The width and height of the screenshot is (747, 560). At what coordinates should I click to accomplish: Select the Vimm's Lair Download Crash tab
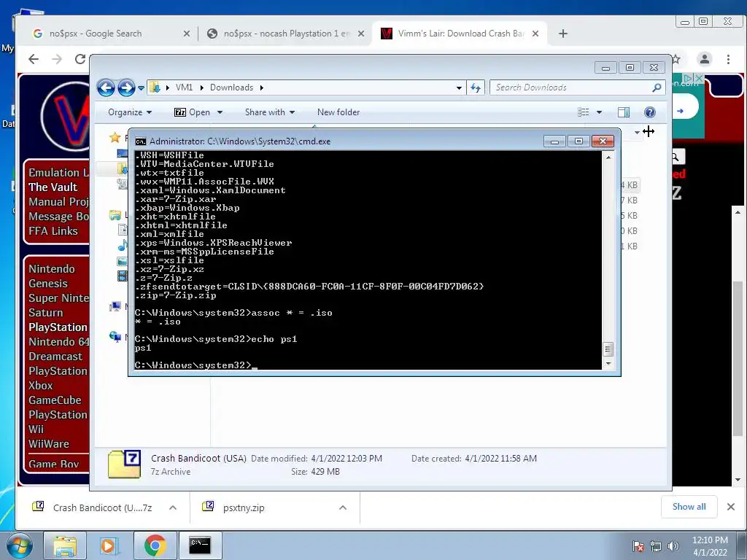(460, 34)
